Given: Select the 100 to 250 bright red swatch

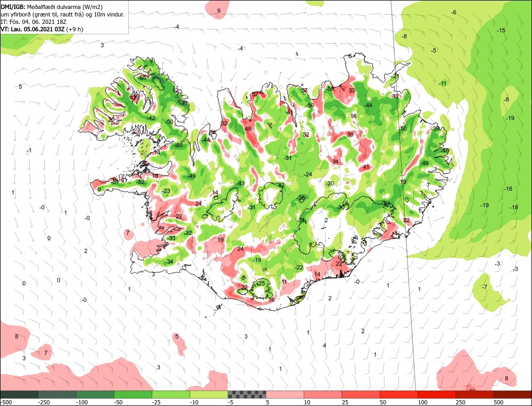Looking at the screenshot, I should click(x=437, y=394).
